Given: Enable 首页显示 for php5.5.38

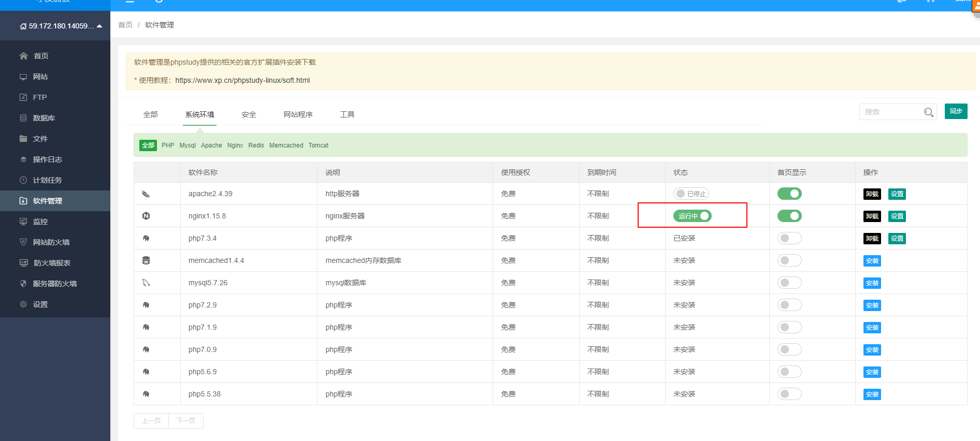Looking at the screenshot, I should click(789, 394).
